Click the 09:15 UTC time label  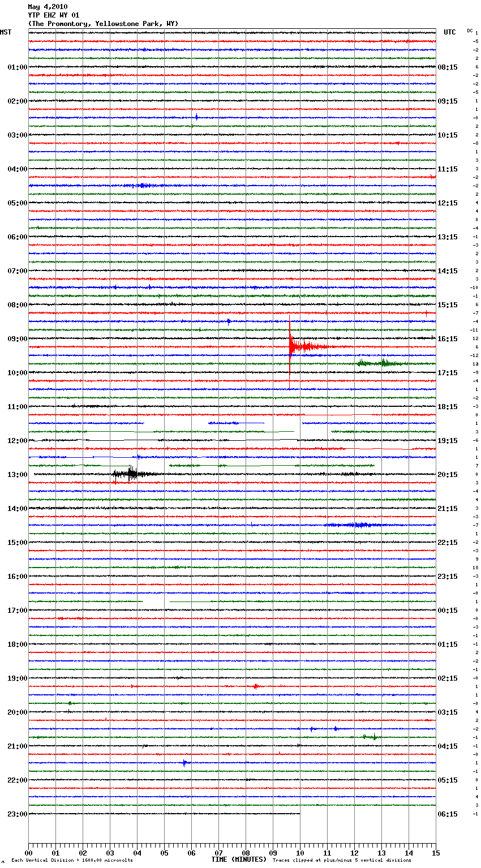(x=448, y=101)
